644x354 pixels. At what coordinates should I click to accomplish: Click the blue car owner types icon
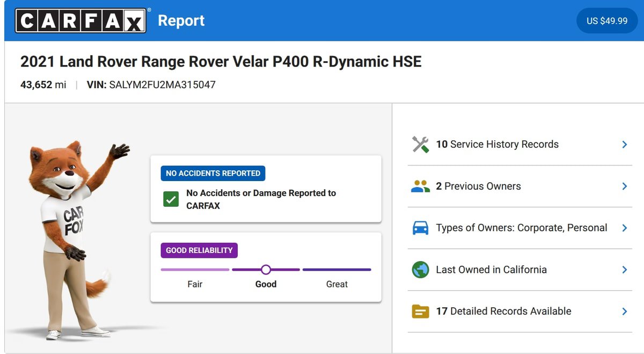pos(420,228)
